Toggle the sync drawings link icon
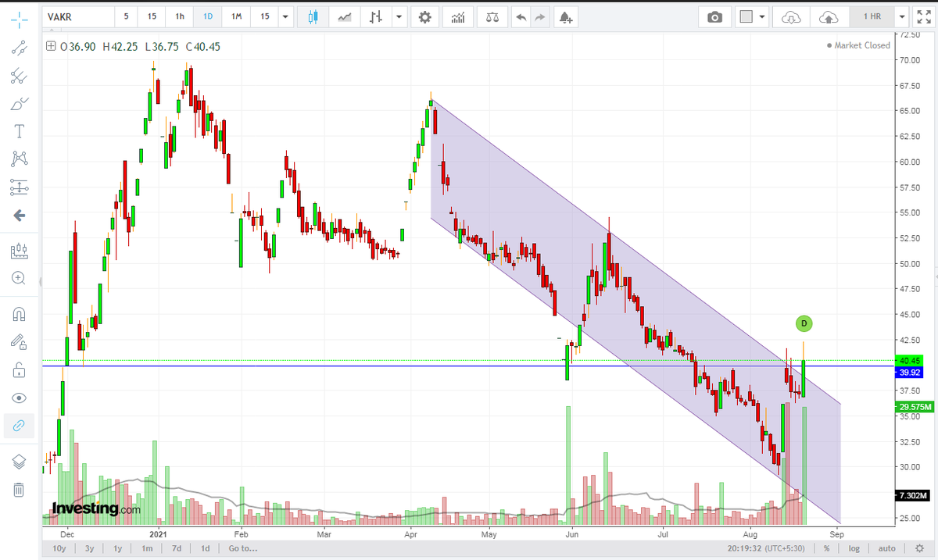The image size is (938, 560). [20, 426]
